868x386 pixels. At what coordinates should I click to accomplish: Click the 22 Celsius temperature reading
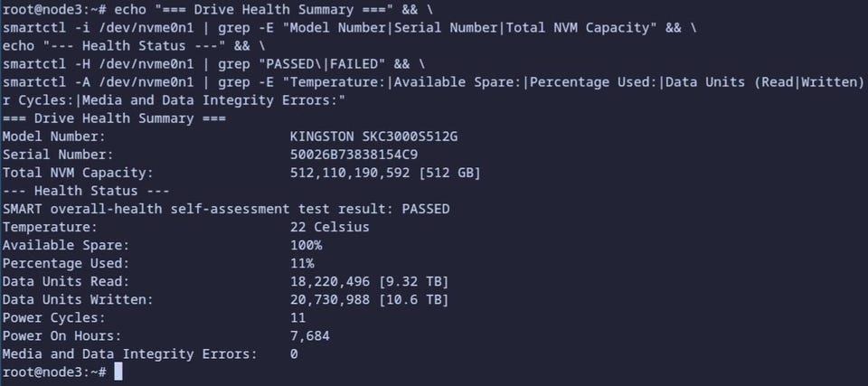pos(329,227)
